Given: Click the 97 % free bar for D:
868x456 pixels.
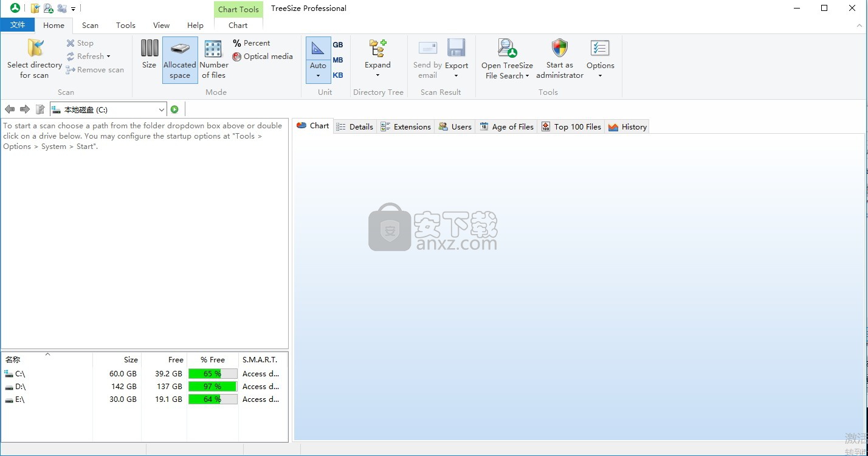Looking at the screenshot, I should (213, 387).
